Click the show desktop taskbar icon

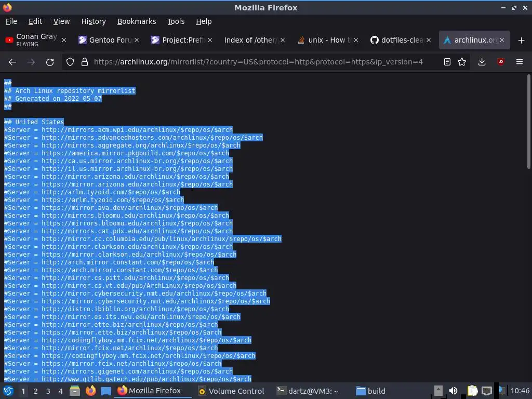[x=106, y=391]
